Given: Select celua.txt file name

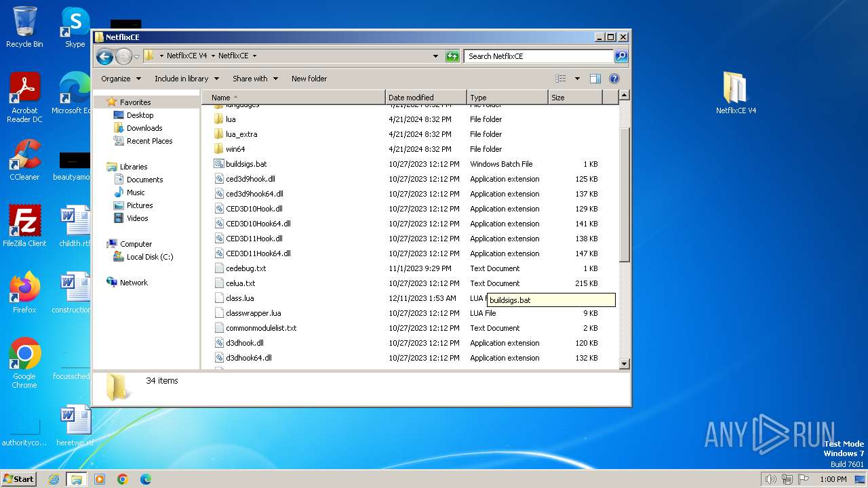Looking at the screenshot, I should pos(240,283).
